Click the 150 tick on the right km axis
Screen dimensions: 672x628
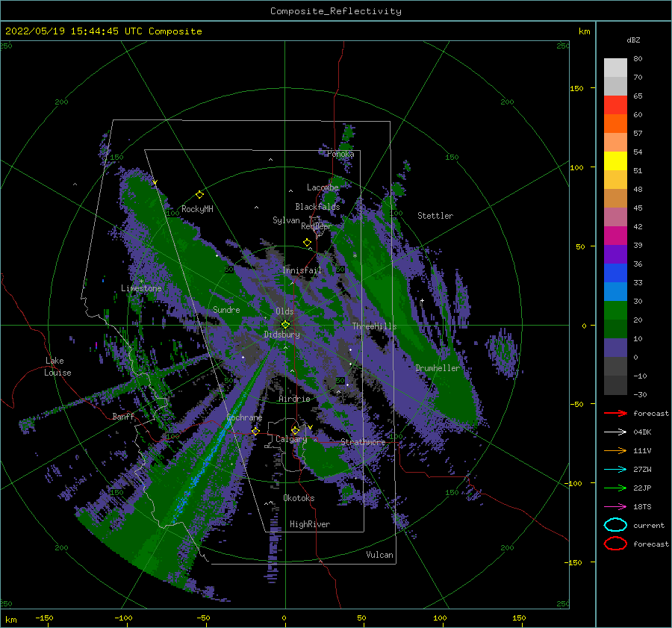pos(576,88)
